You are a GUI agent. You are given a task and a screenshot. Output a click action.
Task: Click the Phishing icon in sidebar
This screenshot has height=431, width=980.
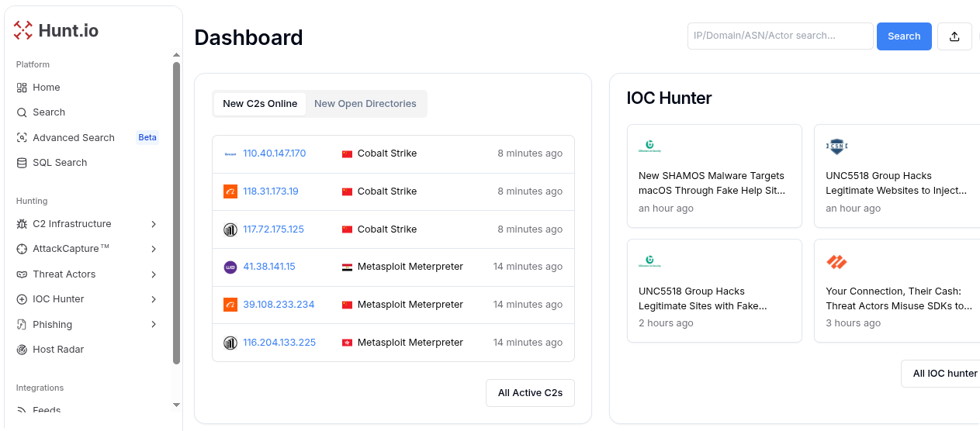tap(22, 325)
